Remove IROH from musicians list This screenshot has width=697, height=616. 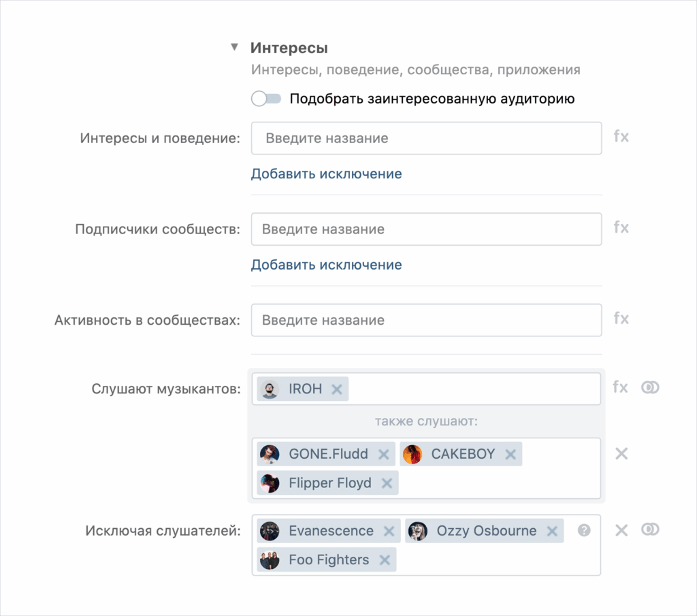click(x=336, y=390)
